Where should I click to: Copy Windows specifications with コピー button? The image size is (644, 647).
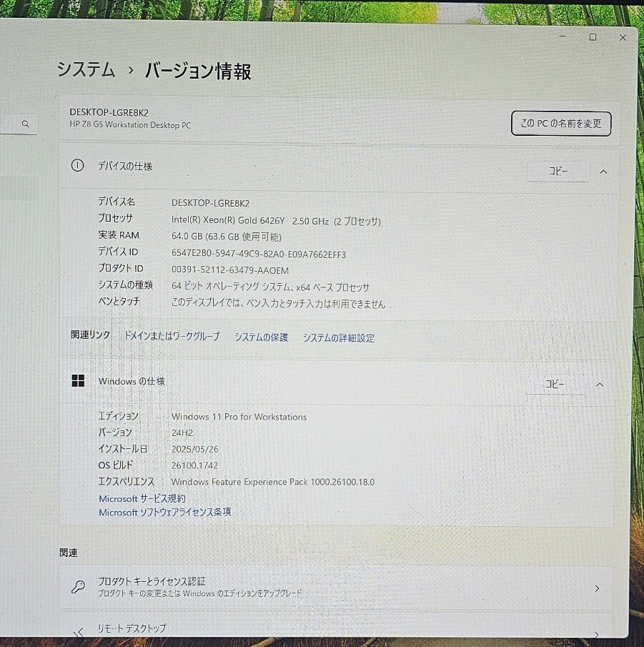coord(555,384)
